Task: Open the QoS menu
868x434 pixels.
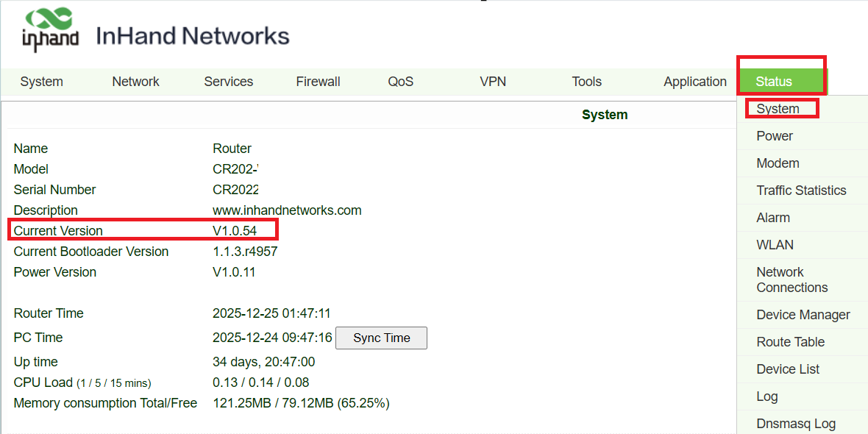Action: [x=401, y=82]
